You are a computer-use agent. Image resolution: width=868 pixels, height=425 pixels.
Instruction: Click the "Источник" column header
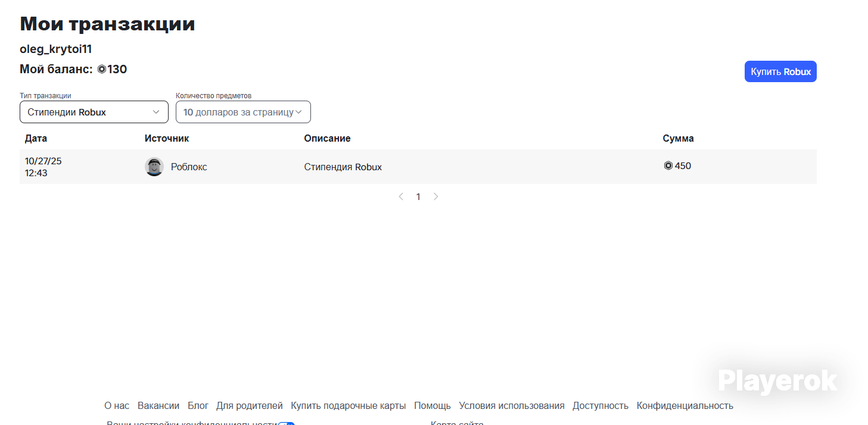point(167,138)
